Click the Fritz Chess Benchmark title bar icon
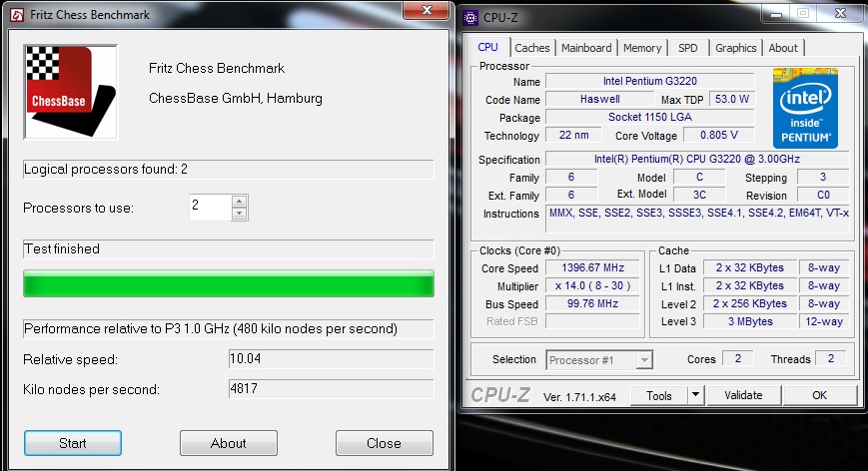 [17, 15]
